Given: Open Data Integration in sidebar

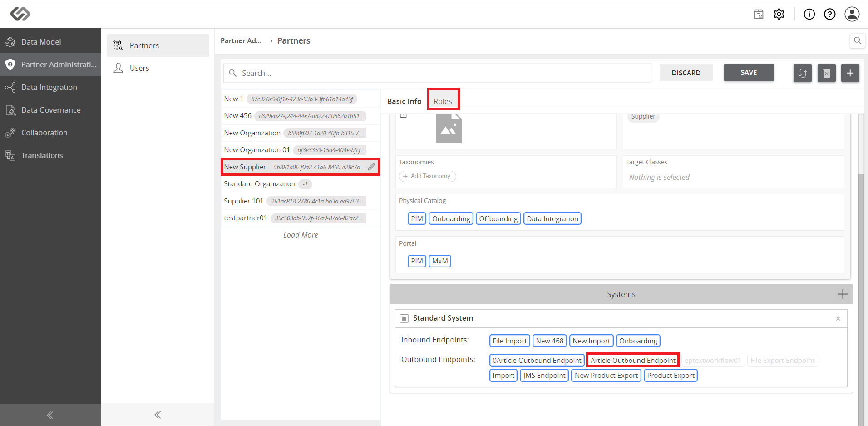Looking at the screenshot, I should pos(50,87).
